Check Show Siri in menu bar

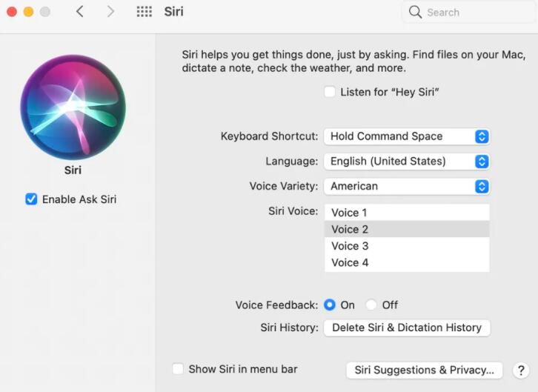tap(178, 369)
